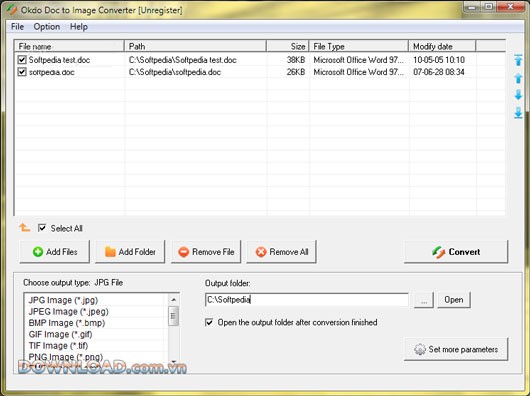530x396 pixels.
Task: Move selected file to bottom of list
Action: tap(518, 113)
